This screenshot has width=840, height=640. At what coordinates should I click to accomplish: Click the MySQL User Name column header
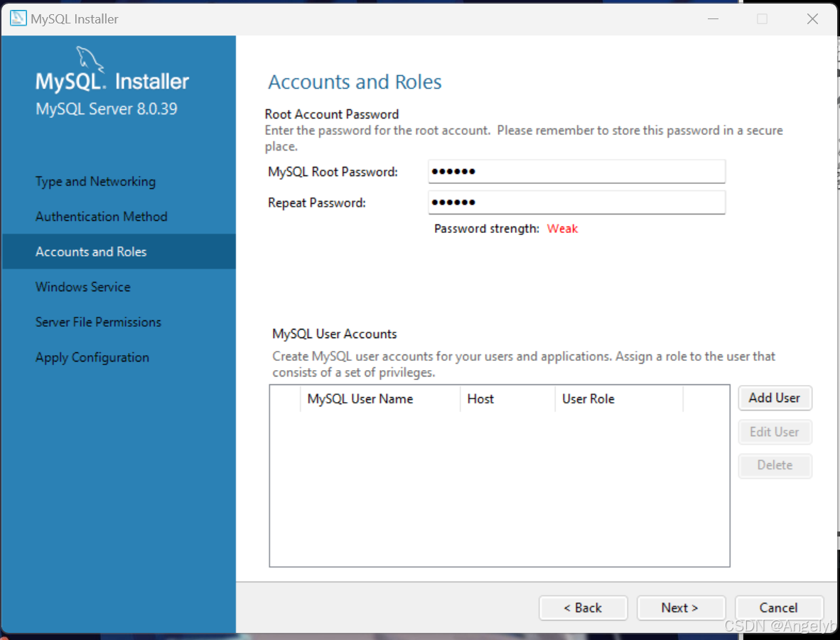pos(360,398)
